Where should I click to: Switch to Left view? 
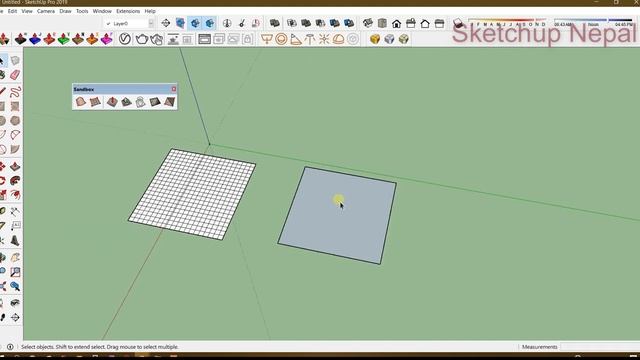coord(440,23)
